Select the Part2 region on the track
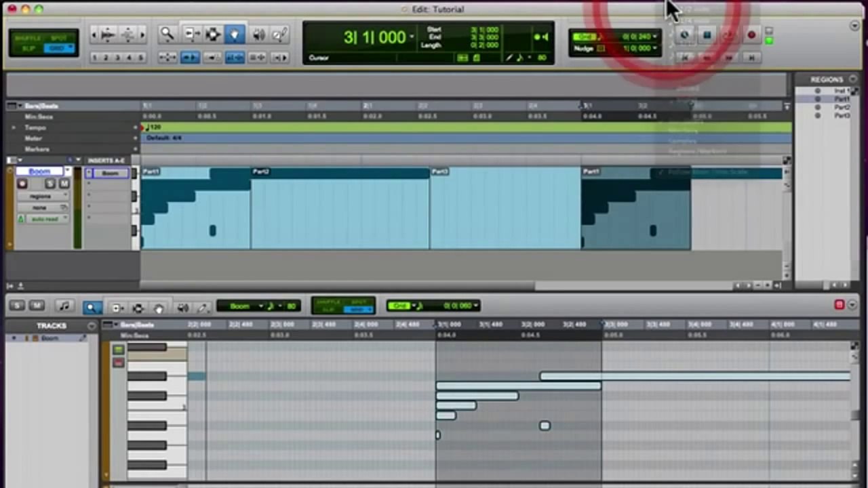 point(340,208)
